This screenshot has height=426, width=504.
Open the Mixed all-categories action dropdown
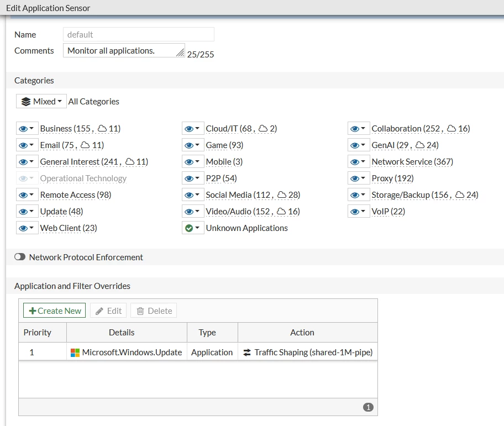pyautogui.click(x=41, y=101)
